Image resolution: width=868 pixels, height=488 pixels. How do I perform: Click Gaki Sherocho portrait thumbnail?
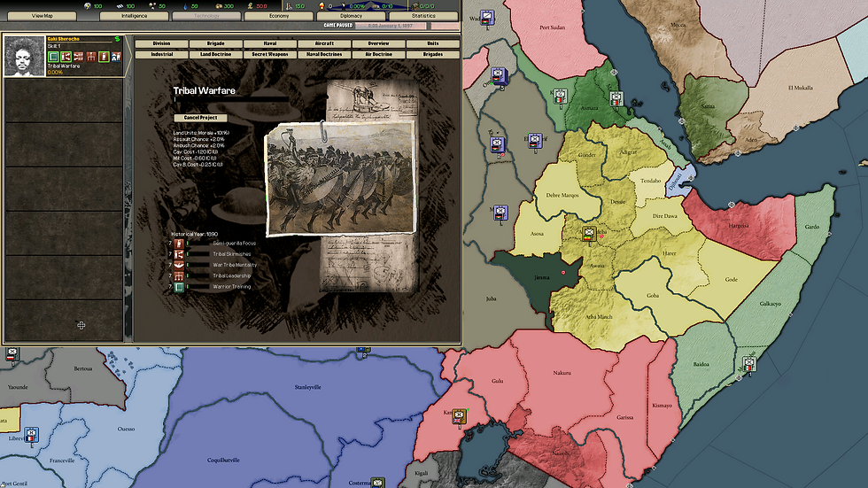25,56
